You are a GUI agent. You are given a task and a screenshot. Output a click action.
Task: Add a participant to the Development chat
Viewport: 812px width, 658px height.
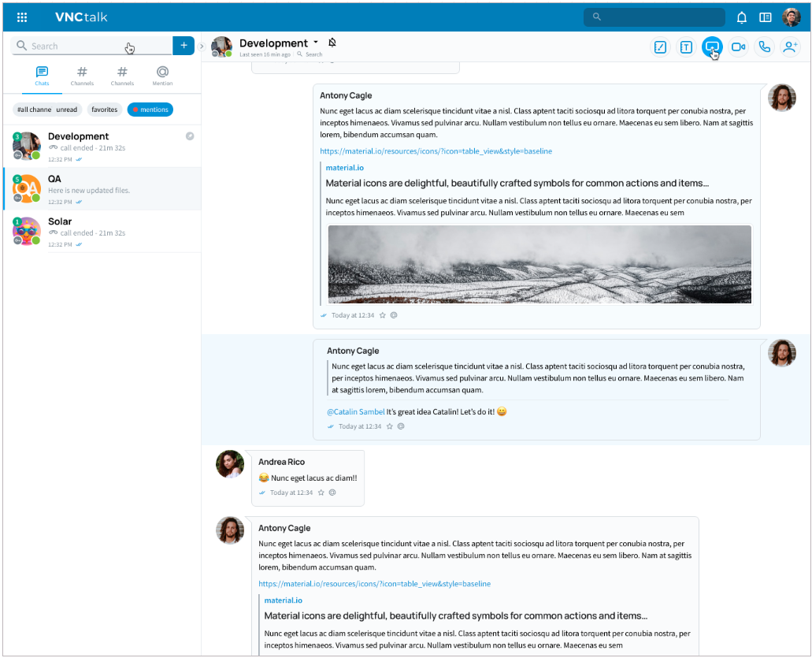(x=790, y=47)
